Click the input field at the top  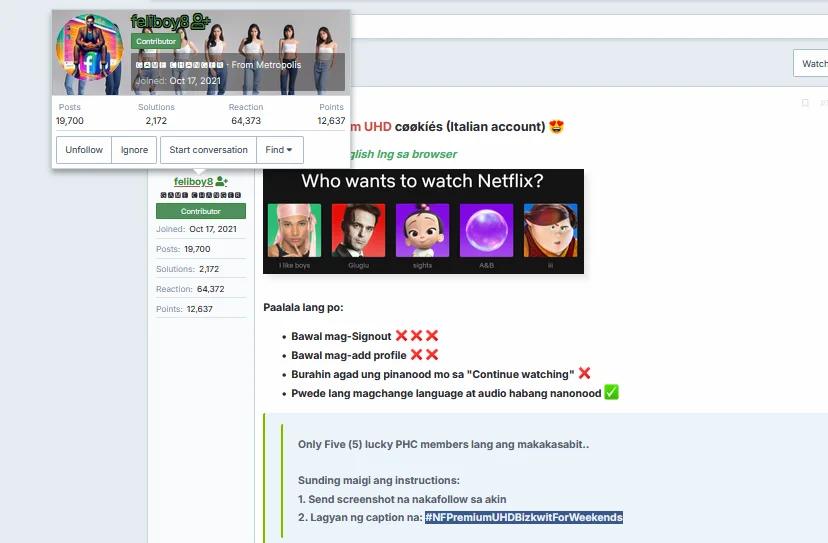point(589,26)
